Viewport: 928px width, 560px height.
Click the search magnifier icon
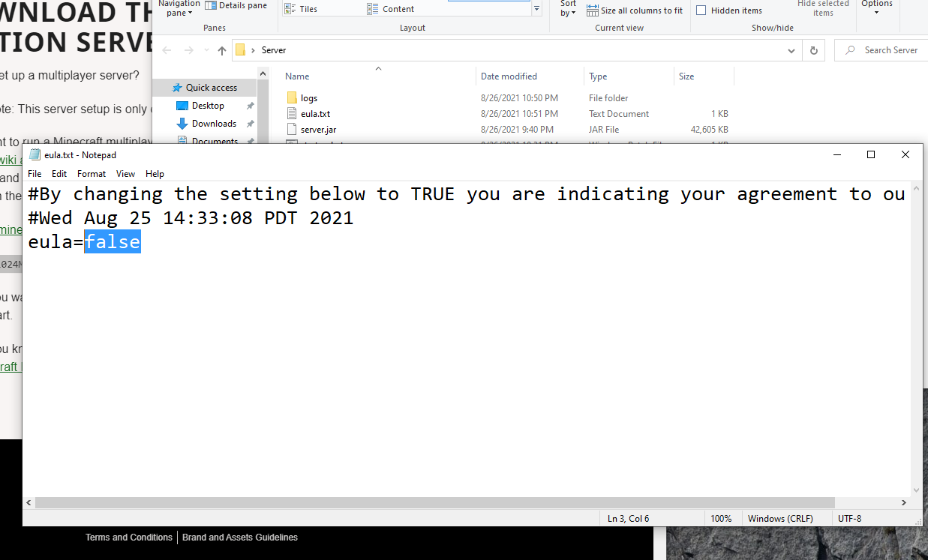[850, 50]
